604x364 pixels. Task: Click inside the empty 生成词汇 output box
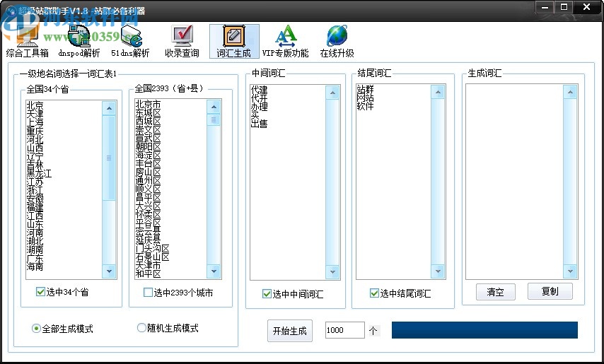(514, 182)
